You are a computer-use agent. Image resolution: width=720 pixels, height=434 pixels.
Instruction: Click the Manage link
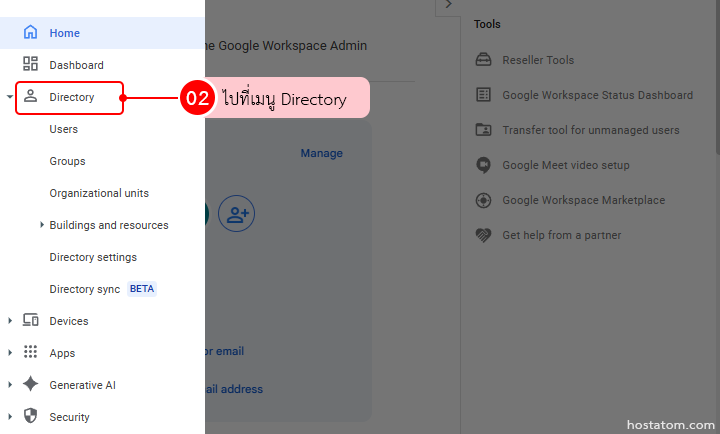[321, 153]
